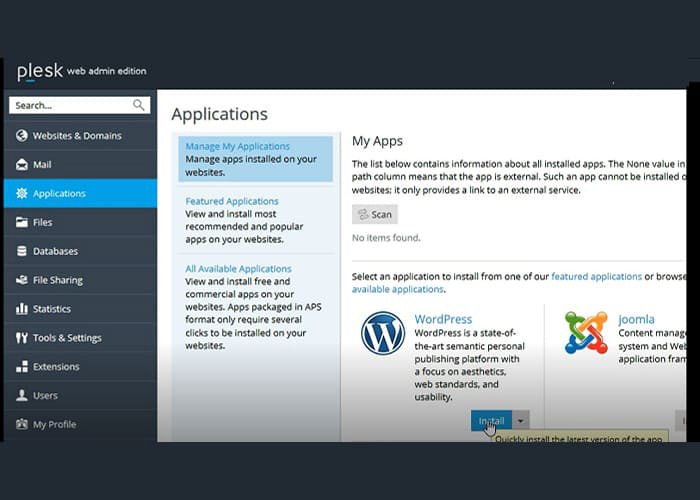The width and height of the screenshot is (700, 500).
Task: Open All Available Applications section
Action: 238,269
